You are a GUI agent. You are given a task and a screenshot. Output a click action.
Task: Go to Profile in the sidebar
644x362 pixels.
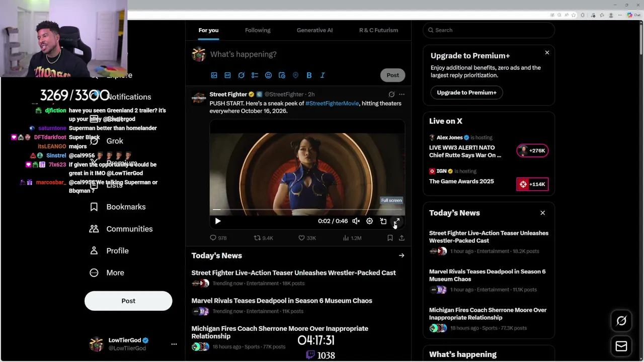tap(109, 251)
